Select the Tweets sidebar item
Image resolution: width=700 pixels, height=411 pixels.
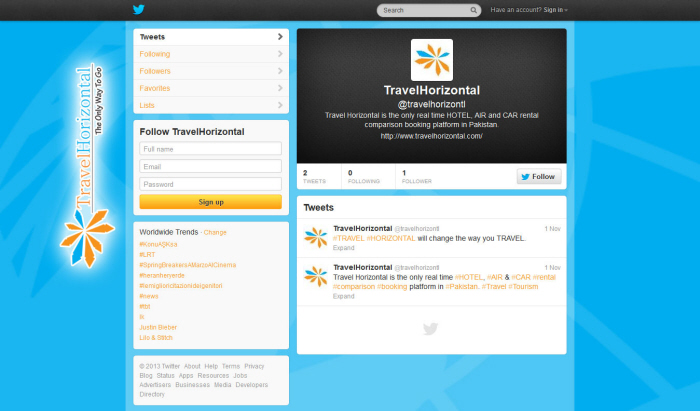[211, 37]
